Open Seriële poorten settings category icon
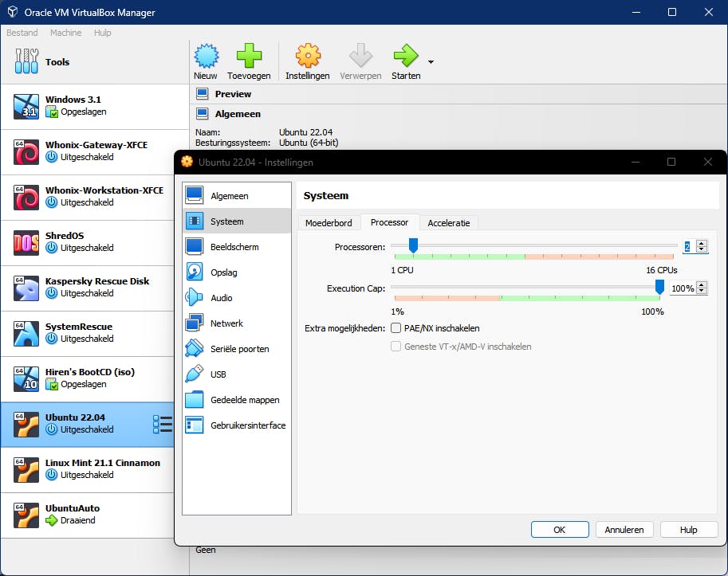 194,348
